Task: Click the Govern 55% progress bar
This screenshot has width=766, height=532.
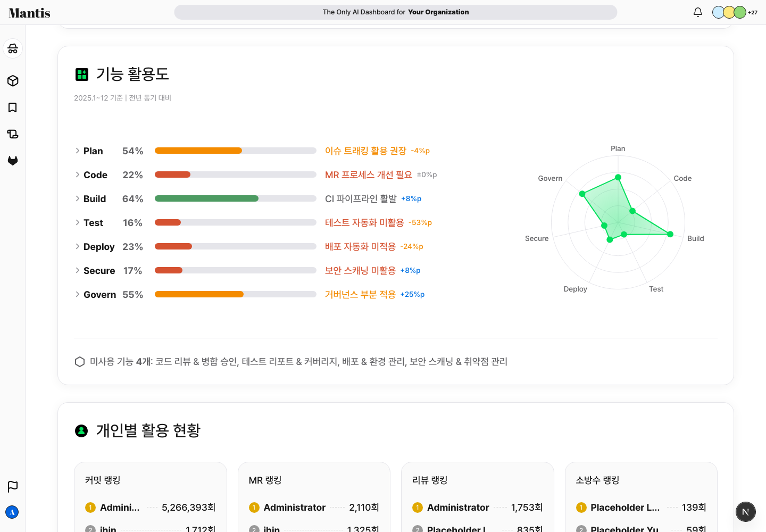Action: 236,294
